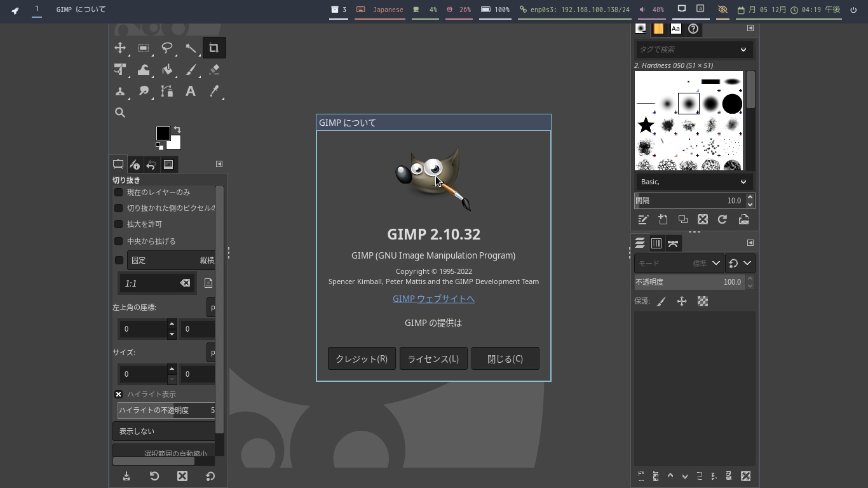Restore tool preset in tool options

154,476
